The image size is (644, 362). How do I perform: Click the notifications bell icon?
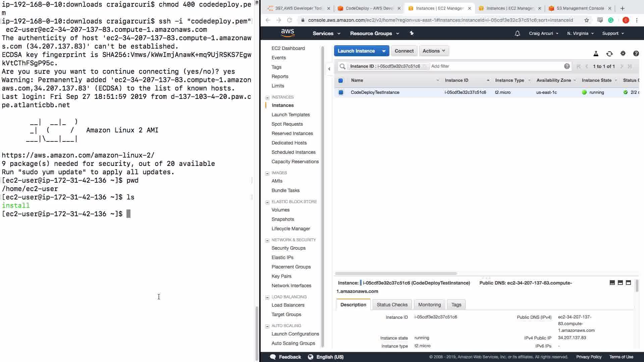tap(517, 34)
